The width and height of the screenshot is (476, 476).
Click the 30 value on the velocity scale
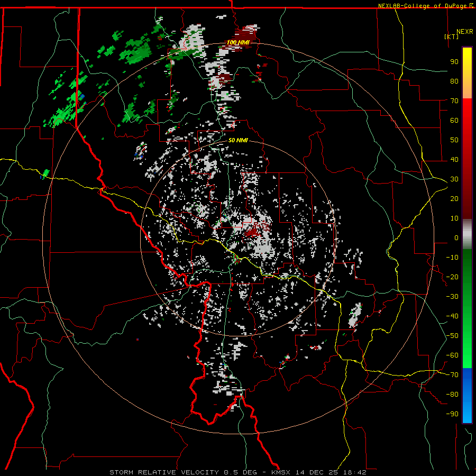coord(454,179)
